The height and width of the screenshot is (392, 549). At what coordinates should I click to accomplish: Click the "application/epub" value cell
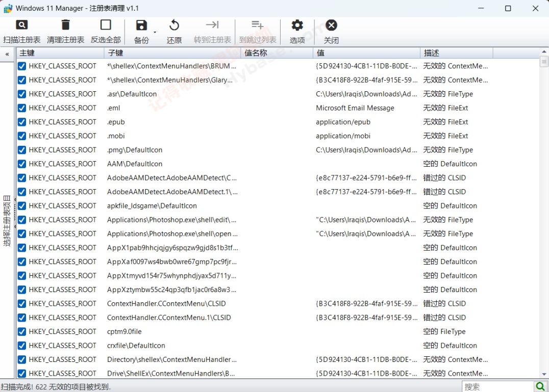(x=343, y=122)
